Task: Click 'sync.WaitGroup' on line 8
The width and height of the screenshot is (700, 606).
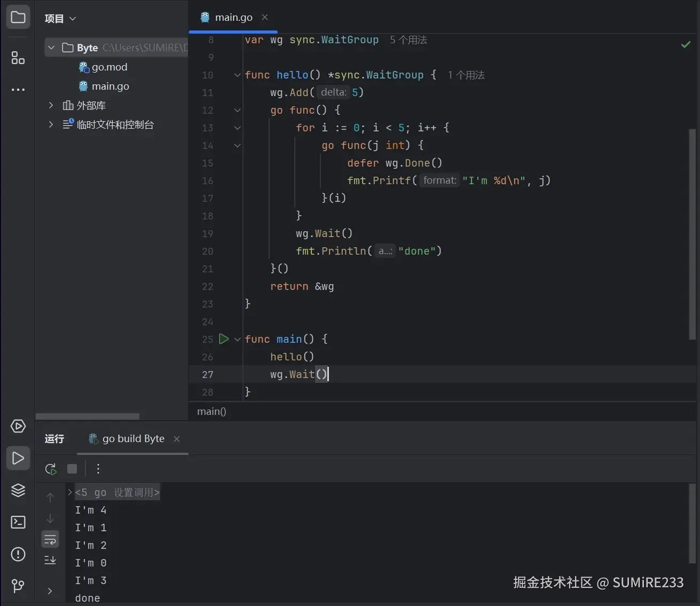Action: click(334, 40)
